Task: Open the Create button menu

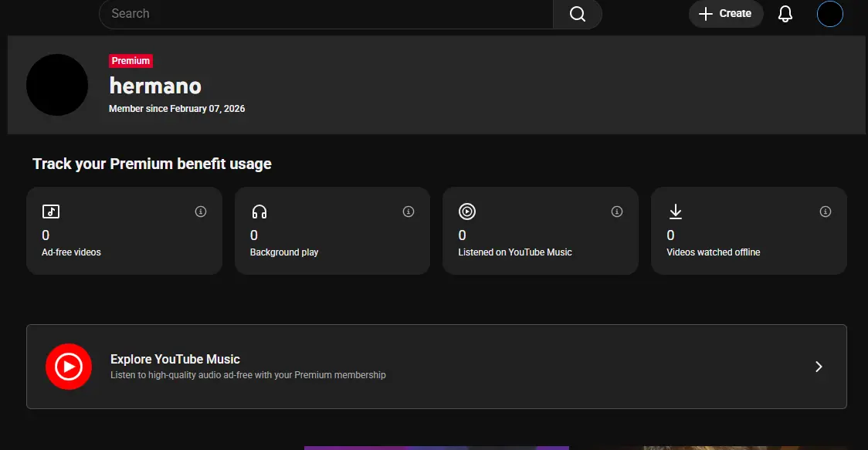Action: pyautogui.click(x=726, y=14)
